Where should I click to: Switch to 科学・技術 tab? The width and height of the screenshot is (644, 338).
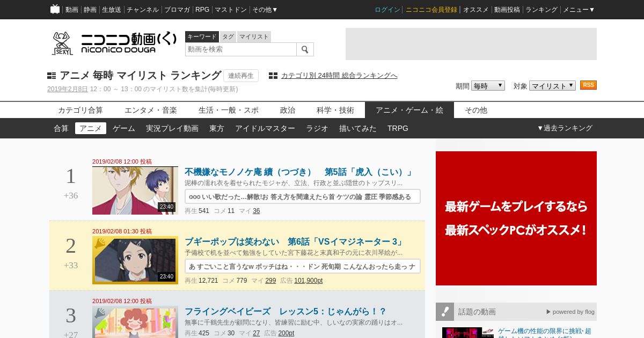coord(335,110)
